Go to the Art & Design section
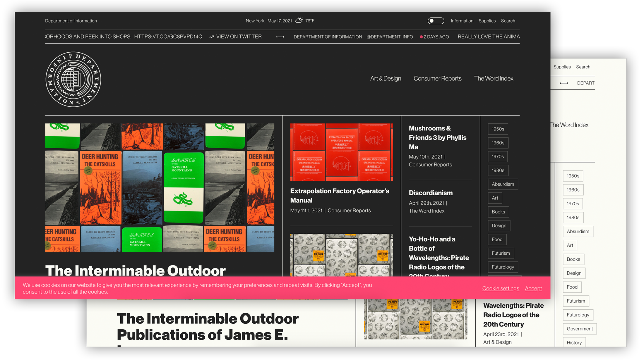 click(386, 78)
